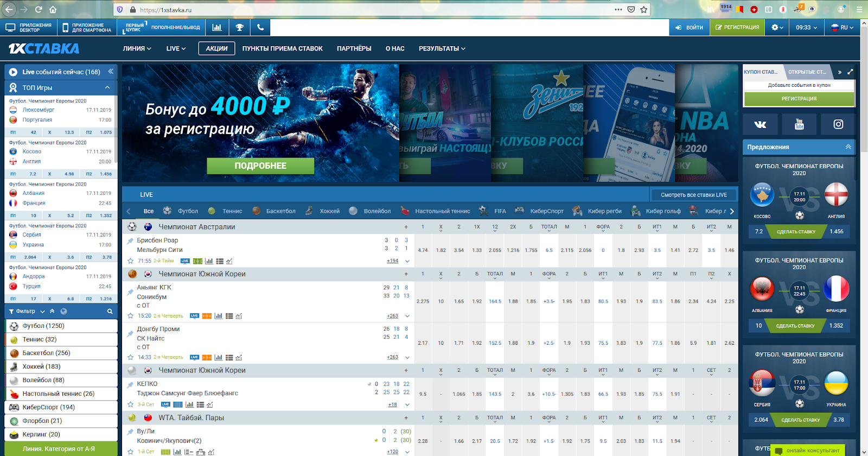Open live video icon for Аньянг КГК match
This screenshot has width=868, height=456.
[x=194, y=316]
